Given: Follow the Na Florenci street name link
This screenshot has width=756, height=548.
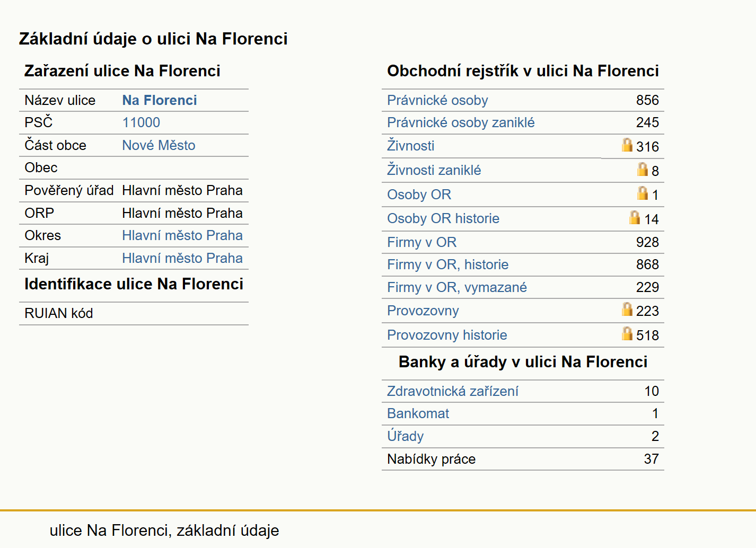Looking at the screenshot, I should click(x=160, y=100).
